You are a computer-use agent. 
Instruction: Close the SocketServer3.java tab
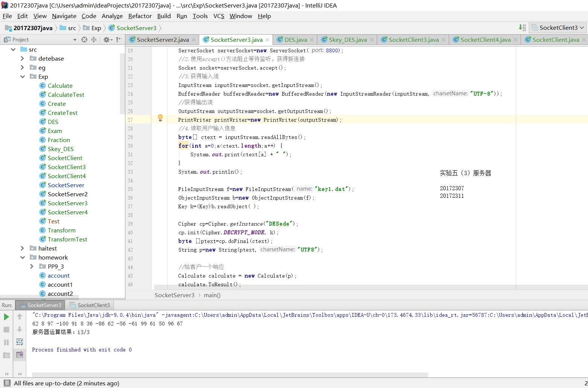[267, 40]
